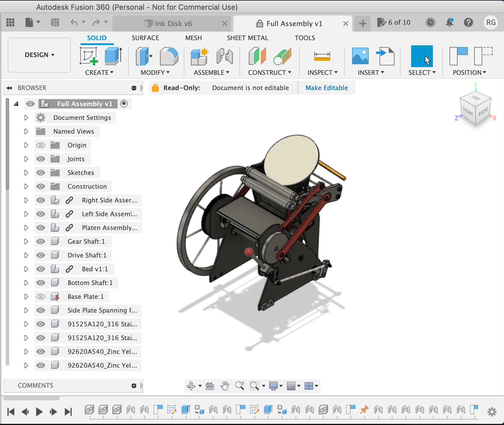Image resolution: width=504 pixels, height=425 pixels.
Task: Open the RG user profile
Action: point(491,22)
